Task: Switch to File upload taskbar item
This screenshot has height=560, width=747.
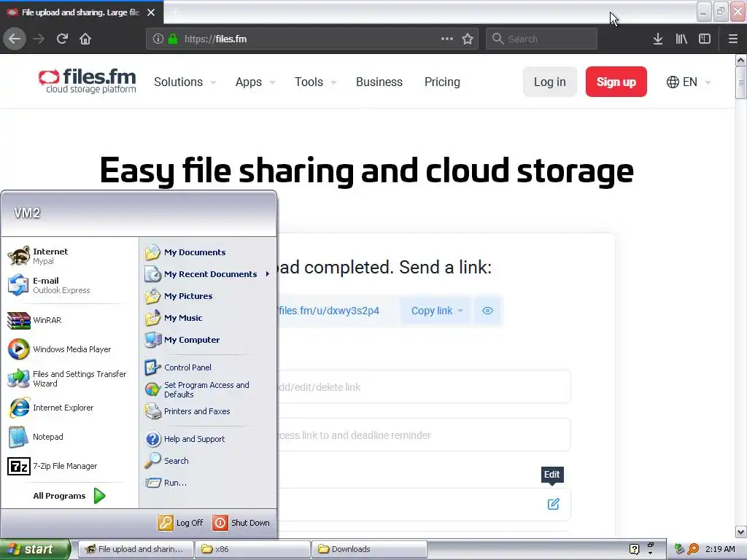Action: coord(136,549)
